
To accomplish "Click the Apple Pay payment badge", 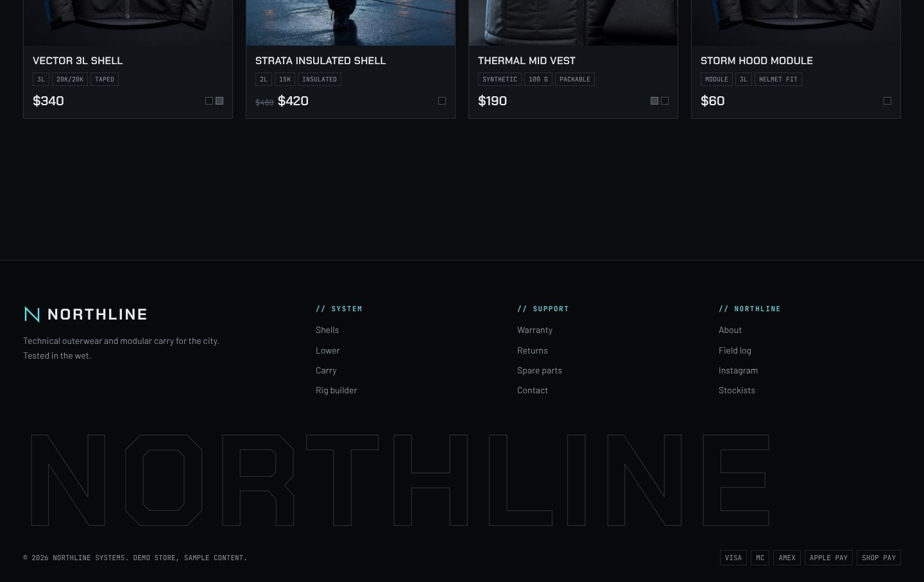I will 828,558.
